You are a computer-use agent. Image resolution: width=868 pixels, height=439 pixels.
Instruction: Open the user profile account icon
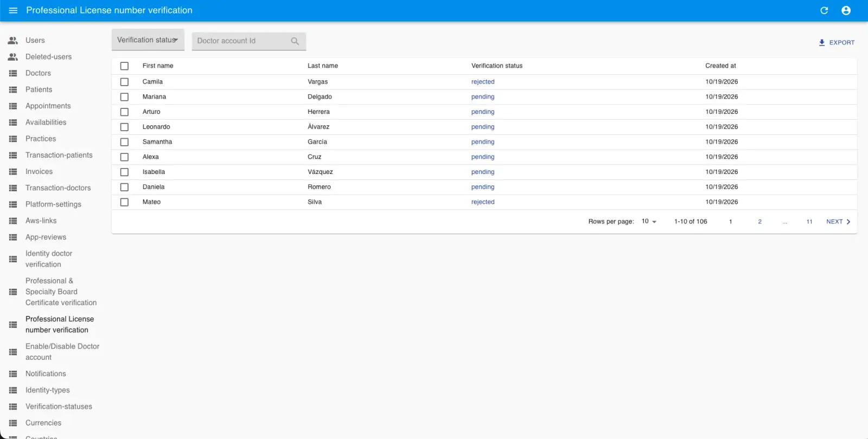pyautogui.click(x=846, y=10)
